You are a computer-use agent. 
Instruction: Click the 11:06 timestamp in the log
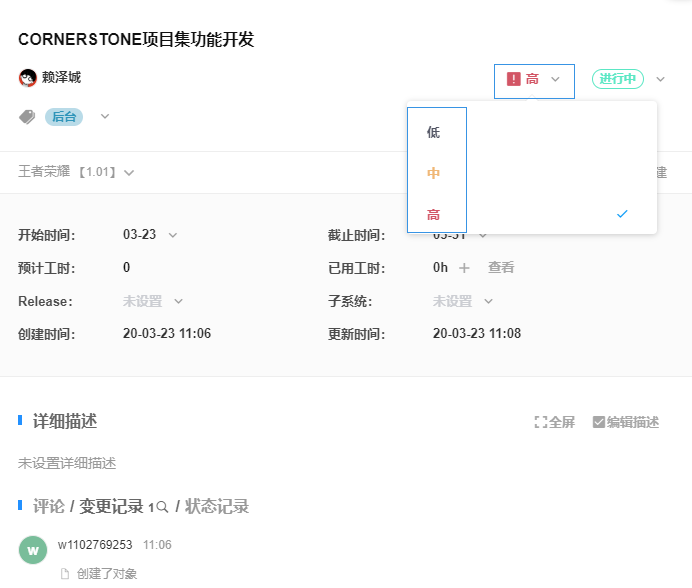[157, 545]
